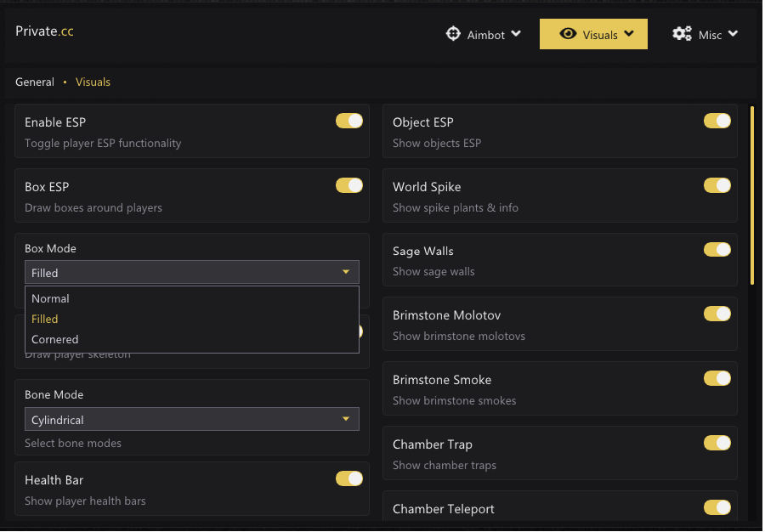Disable the Enable ESP toggle
The height and width of the screenshot is (532, 765).
click(x=349, y=121)
